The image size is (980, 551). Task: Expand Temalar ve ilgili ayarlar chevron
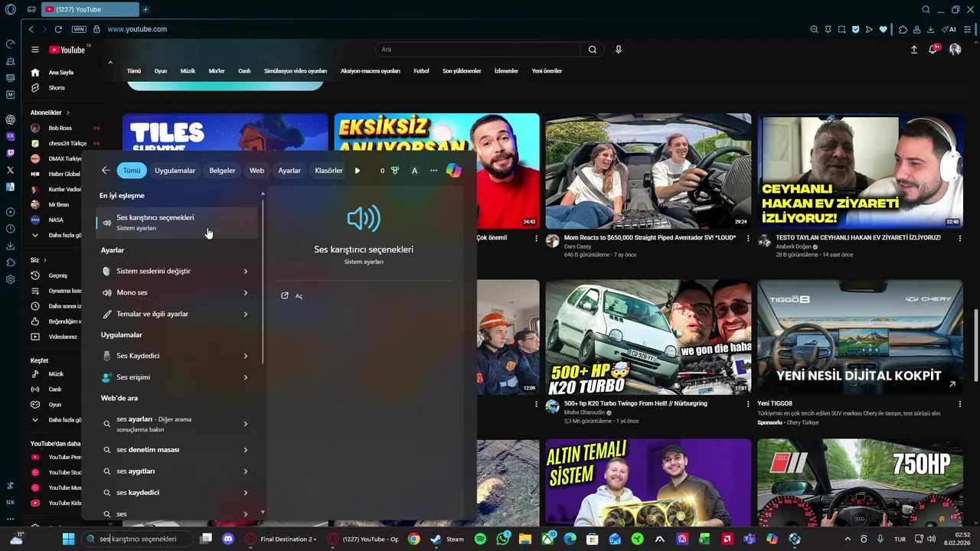[x=246, y=314]
